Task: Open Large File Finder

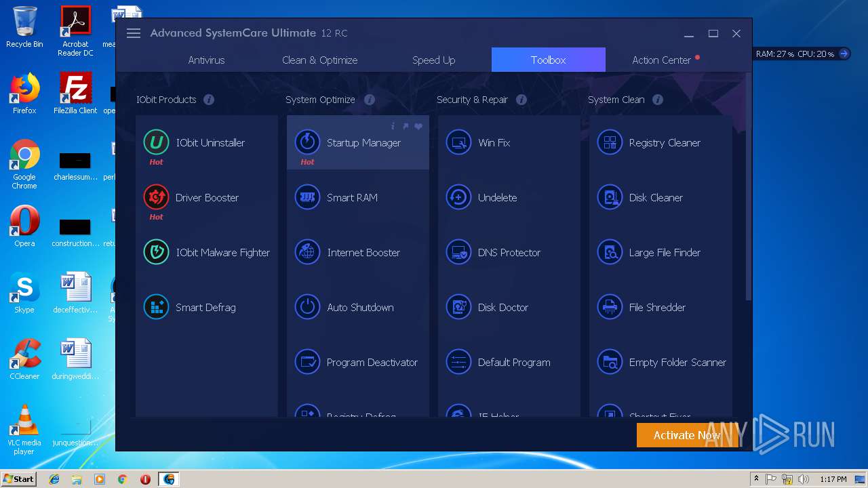Action: click(660, 253)
